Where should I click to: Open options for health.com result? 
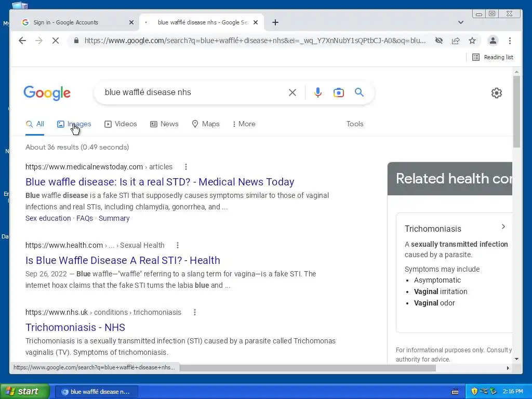(x=178, y=245)
